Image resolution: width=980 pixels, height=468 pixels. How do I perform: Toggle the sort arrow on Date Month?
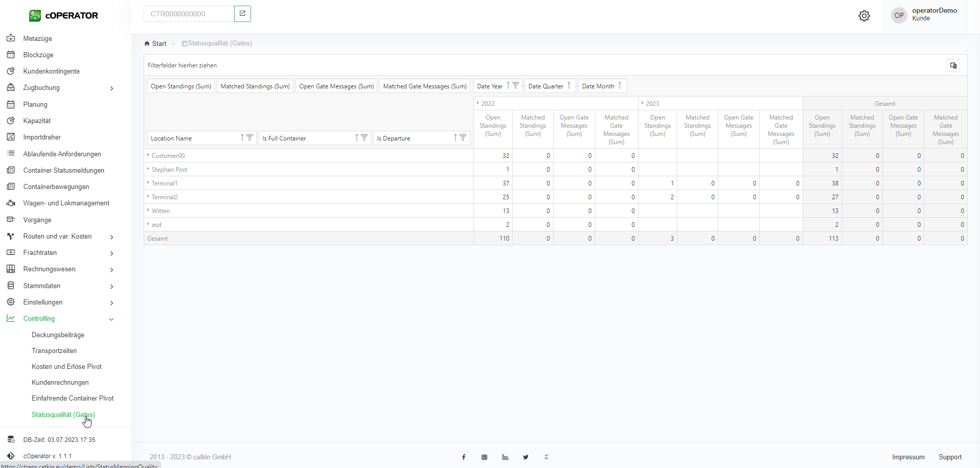point(620,86)
